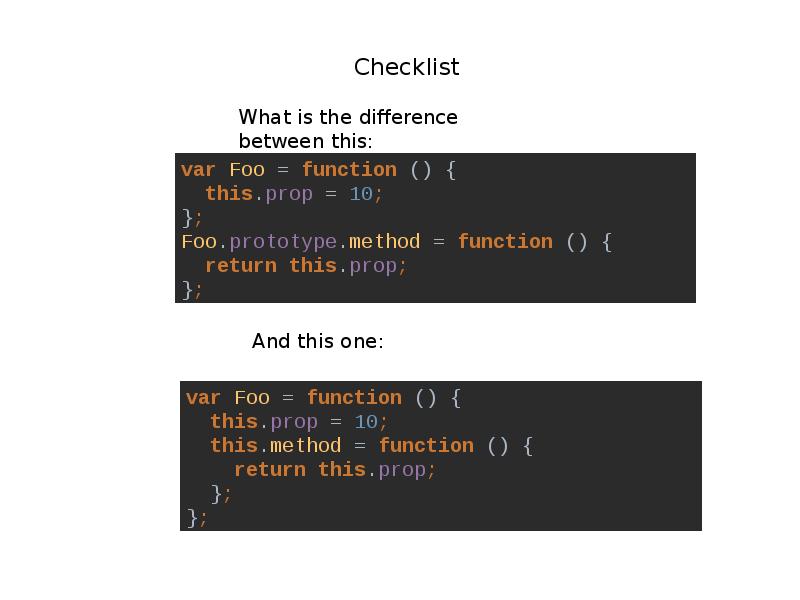
Task: Click the number 10 in first code block
Action: pos(361,194)
